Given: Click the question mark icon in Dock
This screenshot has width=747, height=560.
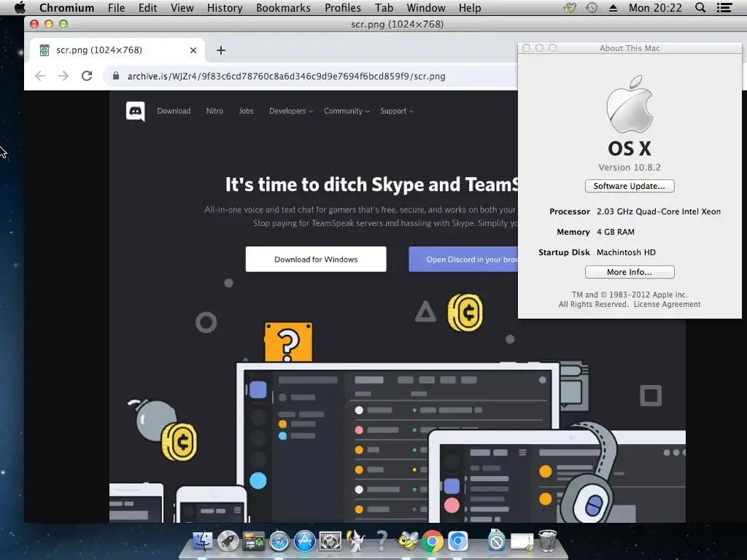Looking at the screenshot, I should (381, 541).
